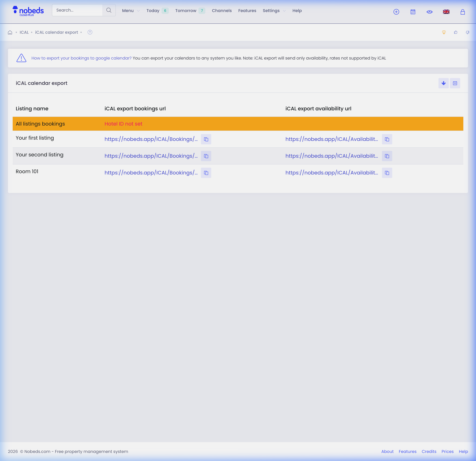Open How to export bookings to google calendar link
Screen dimensions: 476x461
click(81, 58)
